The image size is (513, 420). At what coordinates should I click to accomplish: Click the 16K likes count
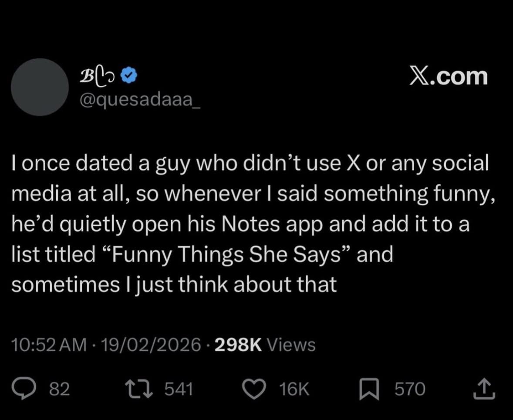tap(294, 389)
